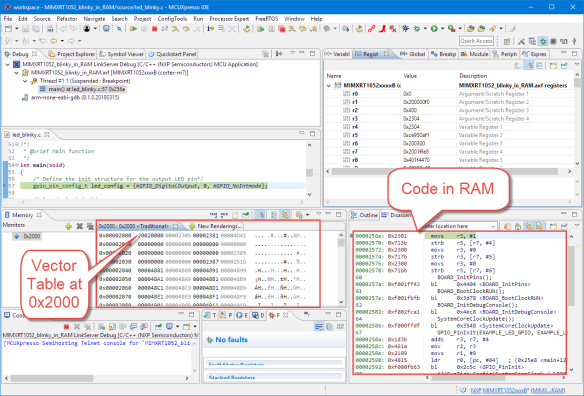Image resolution: width=584 pixels, height=396 pixels.
Task: Click the green Debug bug toolbar icon
Action: [417, 29]
